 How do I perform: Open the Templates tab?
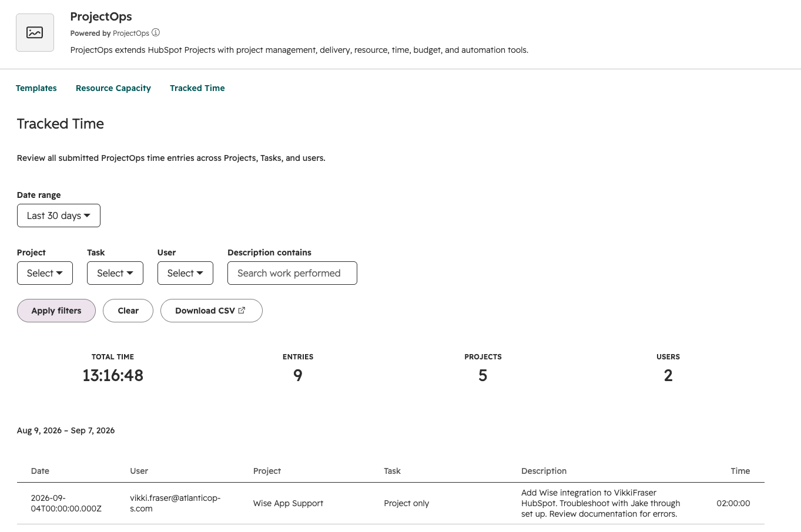pyautogui.click(x=36, y=88)
